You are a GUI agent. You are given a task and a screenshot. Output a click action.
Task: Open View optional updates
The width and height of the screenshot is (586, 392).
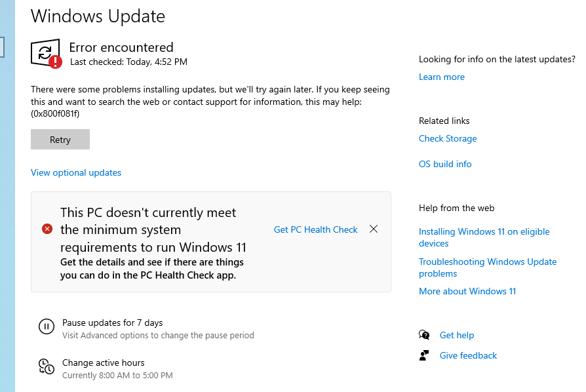76,172
